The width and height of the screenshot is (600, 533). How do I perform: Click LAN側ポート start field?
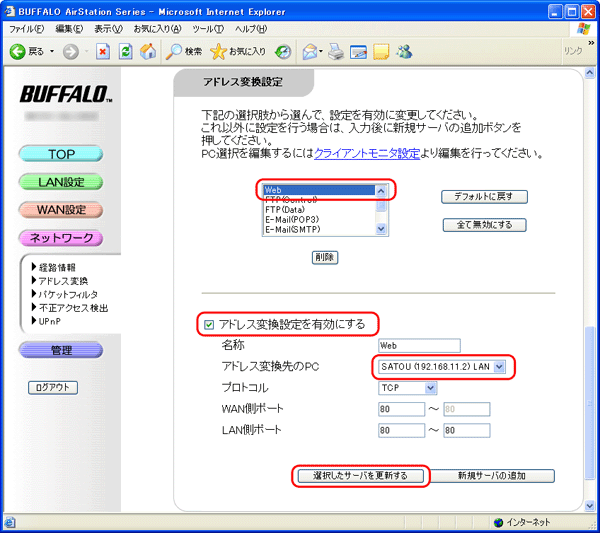[x=401, y=430]
